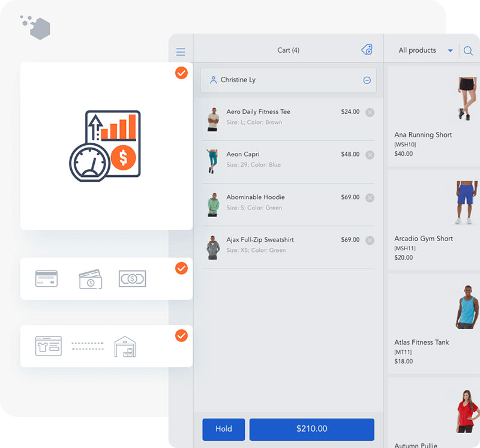Click the dollar banknote icon
Screen dimensions: 480x448
pyautogui.click(x=132, y=279)
